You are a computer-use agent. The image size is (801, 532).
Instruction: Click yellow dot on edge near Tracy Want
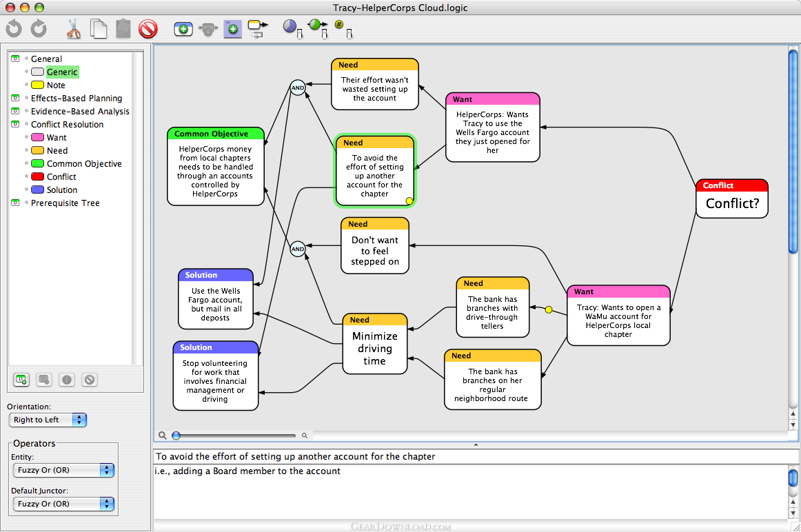click(x=548, y=309)
